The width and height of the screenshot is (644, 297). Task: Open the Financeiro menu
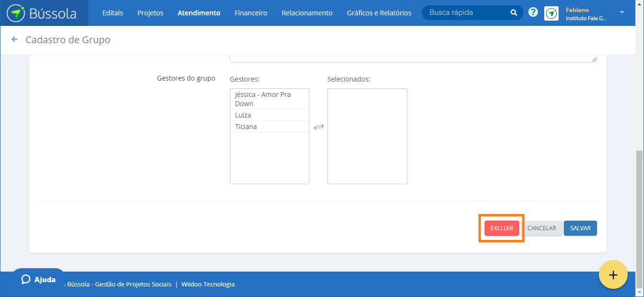pos(250,13)
